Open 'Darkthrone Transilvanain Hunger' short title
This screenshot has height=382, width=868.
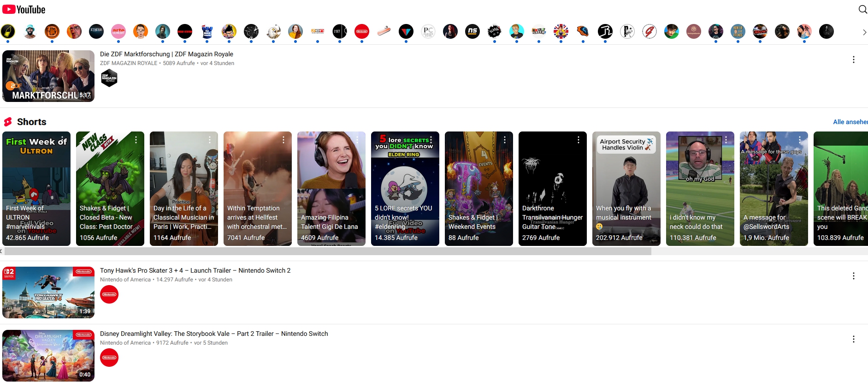552,217
